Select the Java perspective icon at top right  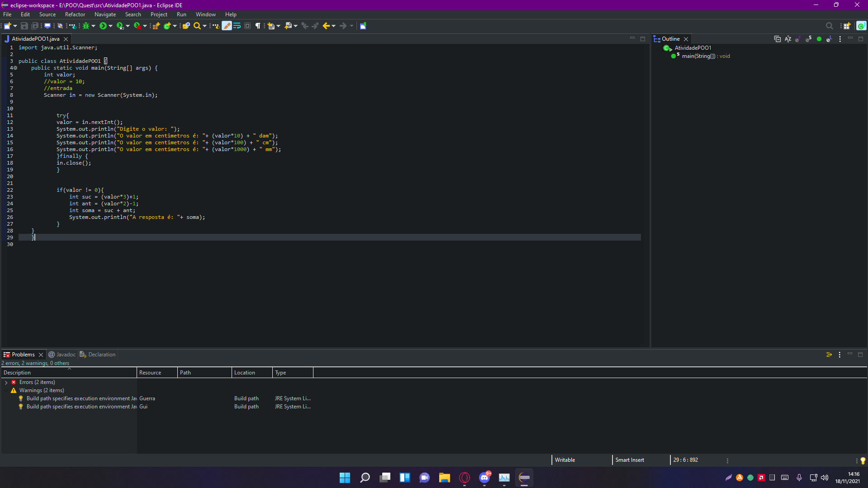861,26
